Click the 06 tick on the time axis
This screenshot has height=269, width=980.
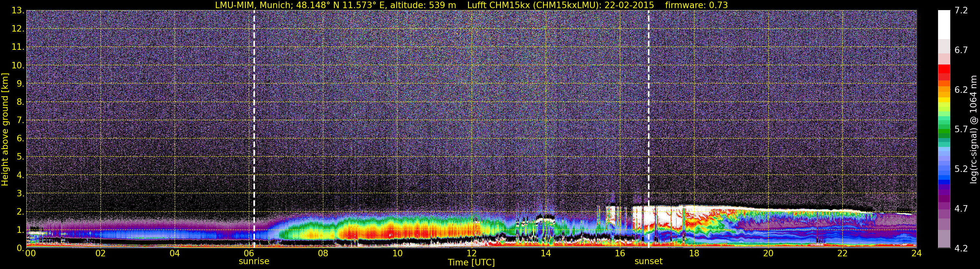coord(248,253)
